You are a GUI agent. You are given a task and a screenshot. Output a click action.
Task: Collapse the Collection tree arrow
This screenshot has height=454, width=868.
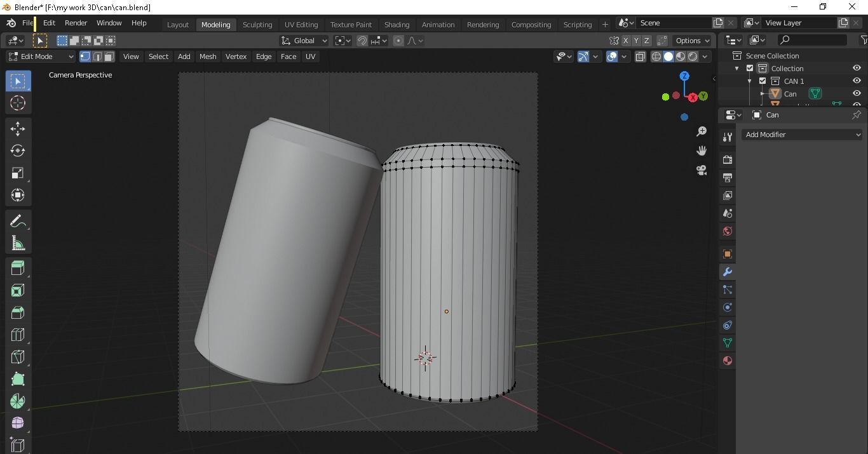point(737,69)
